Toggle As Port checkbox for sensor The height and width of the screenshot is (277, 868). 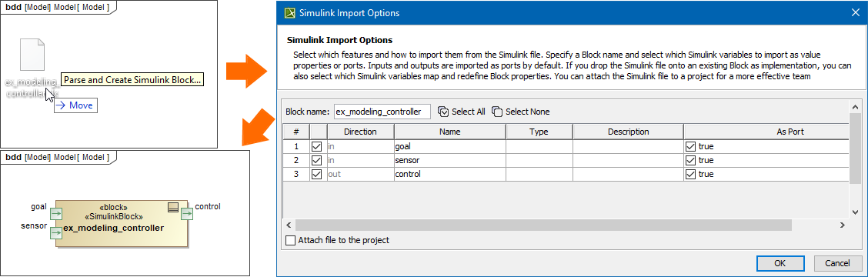coord(690,160)
